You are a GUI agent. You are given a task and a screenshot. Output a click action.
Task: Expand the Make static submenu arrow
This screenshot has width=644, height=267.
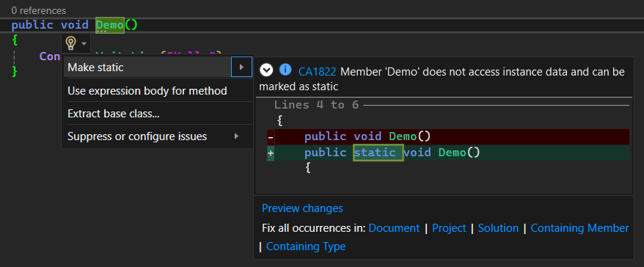pos(241,67)
